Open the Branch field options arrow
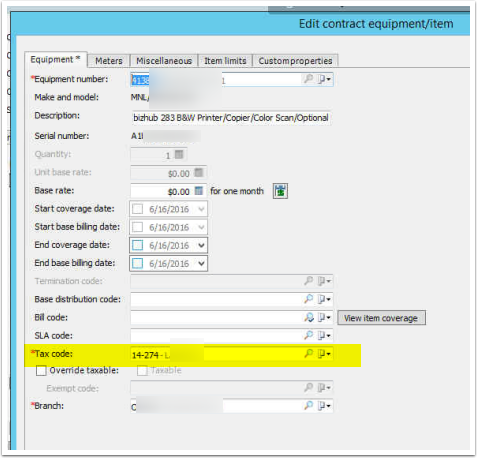 pyautogui.click(x=324, y=406)
